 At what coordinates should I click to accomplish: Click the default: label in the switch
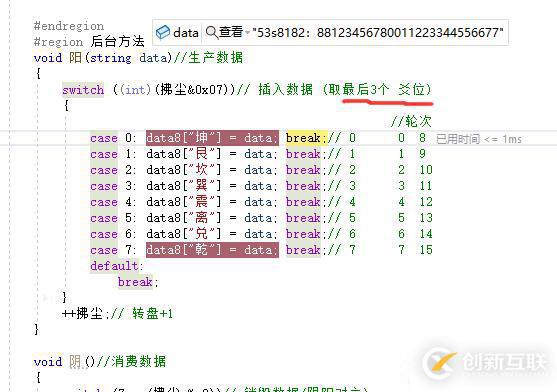(117, 266)
